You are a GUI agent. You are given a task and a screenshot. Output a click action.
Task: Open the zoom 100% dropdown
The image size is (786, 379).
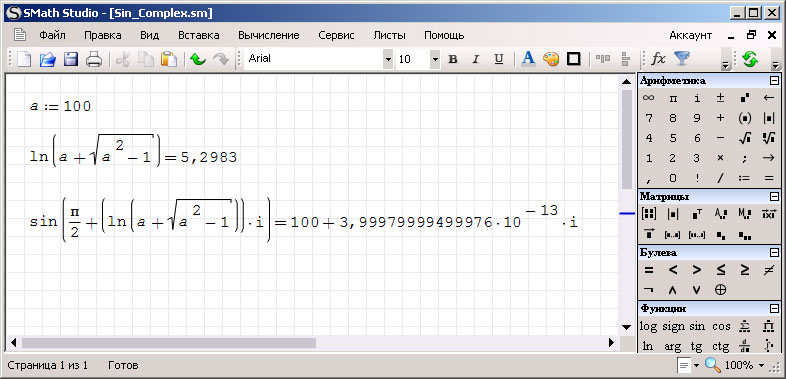pos(762,365)
